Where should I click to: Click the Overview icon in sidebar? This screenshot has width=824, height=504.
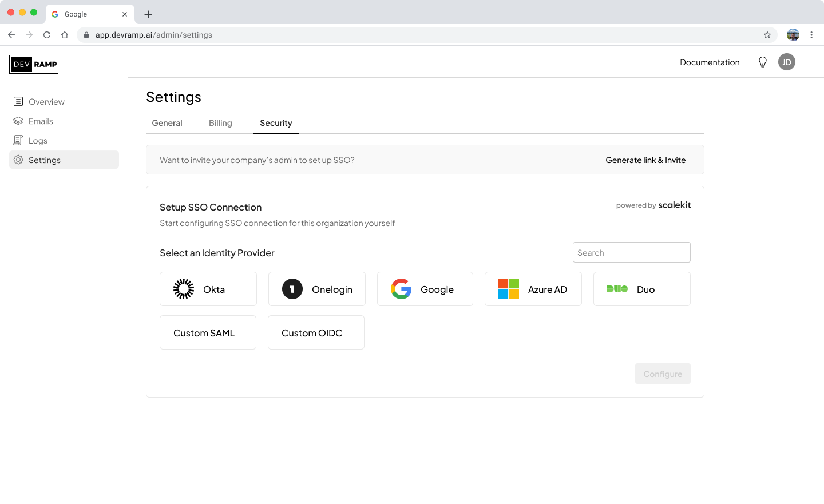[x=18, y=101]
